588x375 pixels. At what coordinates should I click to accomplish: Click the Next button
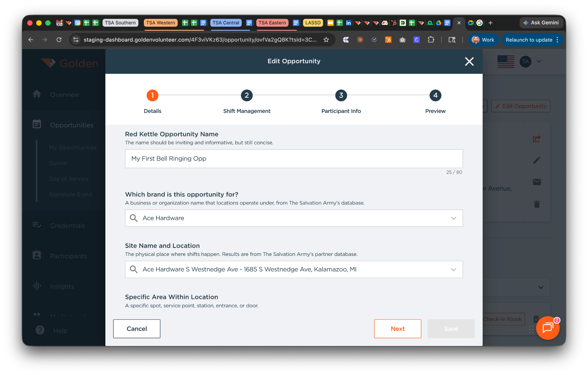[x=397, y=329]
